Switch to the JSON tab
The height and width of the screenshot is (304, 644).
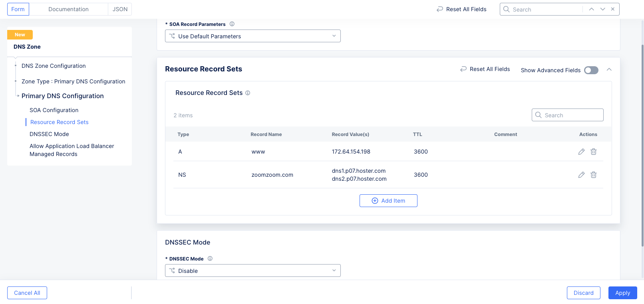coord(120,9)
